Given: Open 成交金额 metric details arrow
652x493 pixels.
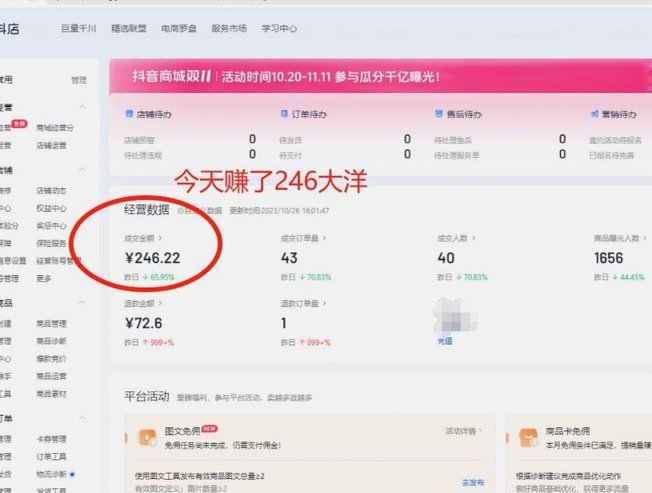Looking at the screenshot, I should (160, 238).
